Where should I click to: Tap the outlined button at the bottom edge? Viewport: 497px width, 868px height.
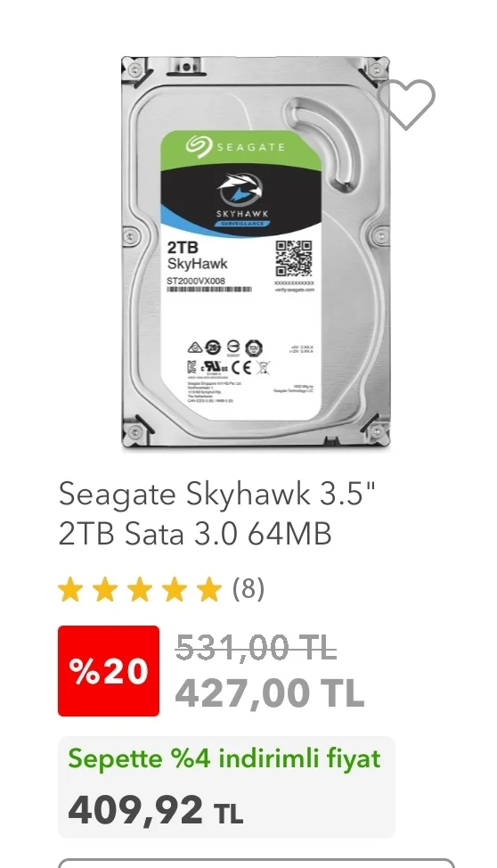coord(256,863)
